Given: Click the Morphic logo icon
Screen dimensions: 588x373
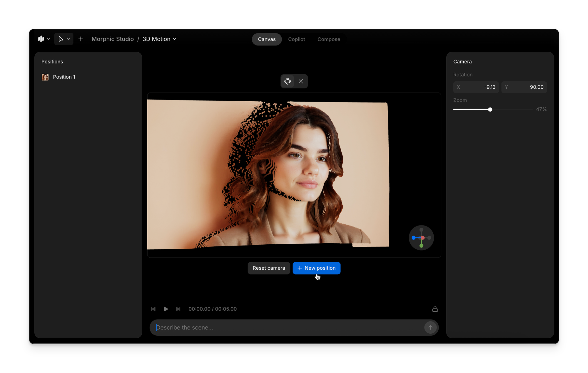Looking at the screenshot, I should pos(41,39).
